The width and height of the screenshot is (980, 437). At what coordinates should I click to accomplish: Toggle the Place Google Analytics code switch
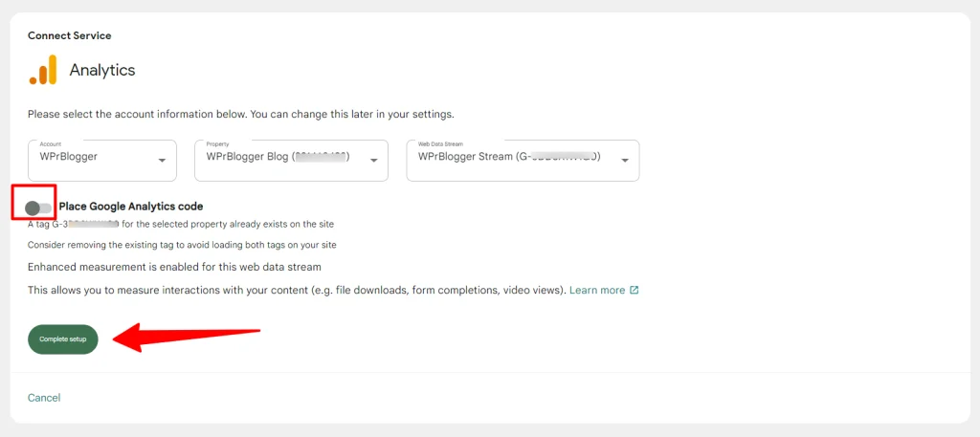[38, 208]
